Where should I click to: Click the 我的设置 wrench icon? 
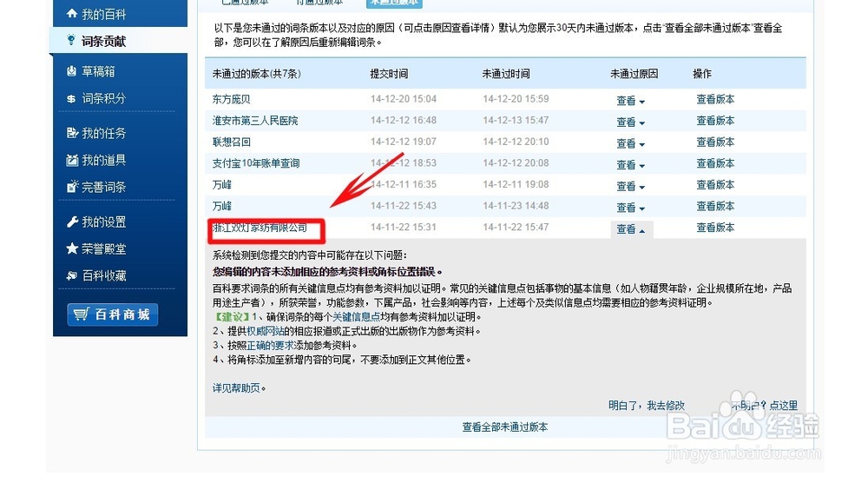(72, 222)
